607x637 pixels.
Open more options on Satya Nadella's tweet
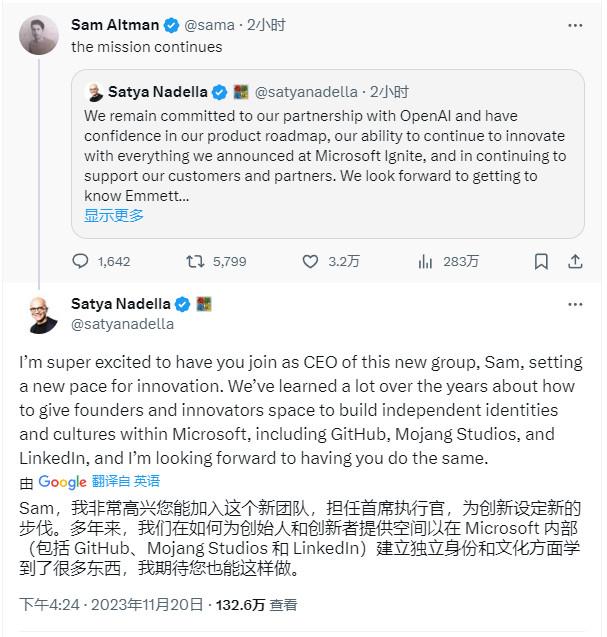575,304
